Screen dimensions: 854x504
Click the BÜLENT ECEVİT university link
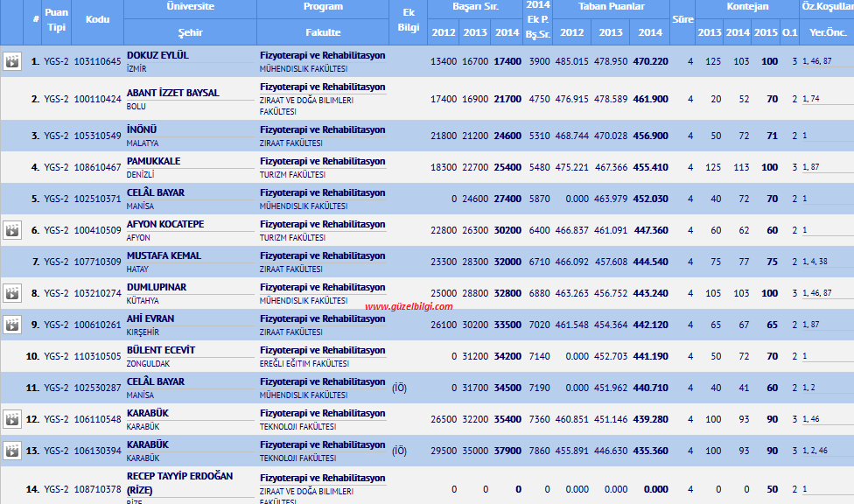[x=161, y=351]
